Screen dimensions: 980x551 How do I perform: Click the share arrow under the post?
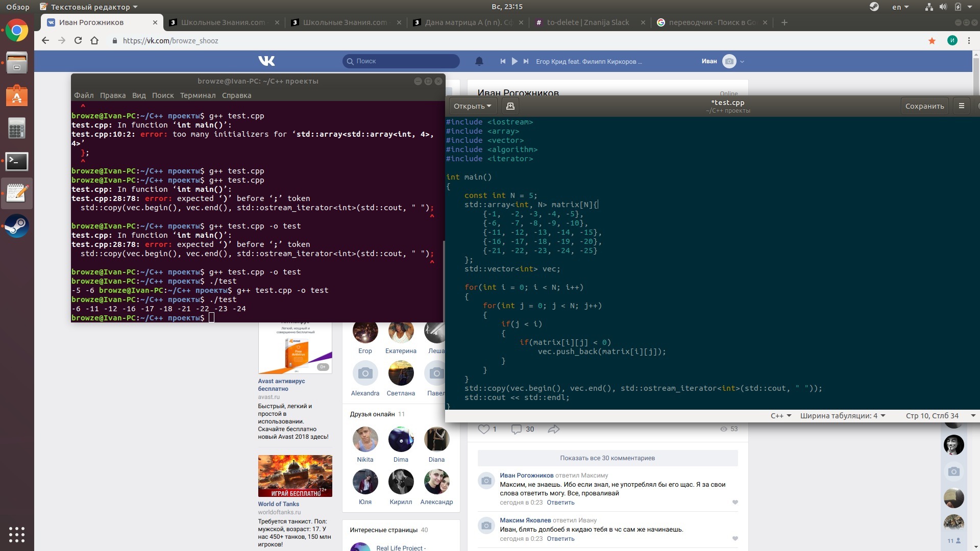pos(554,430)
